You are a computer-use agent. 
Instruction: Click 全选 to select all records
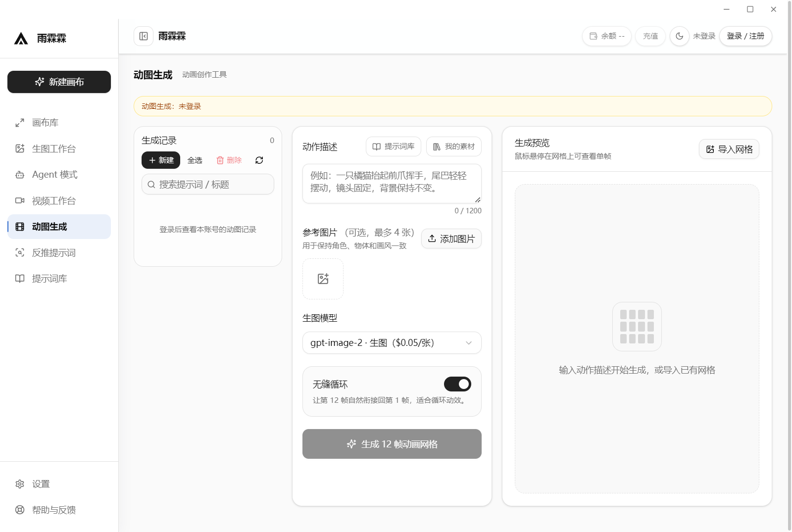(x=195, y=160)
